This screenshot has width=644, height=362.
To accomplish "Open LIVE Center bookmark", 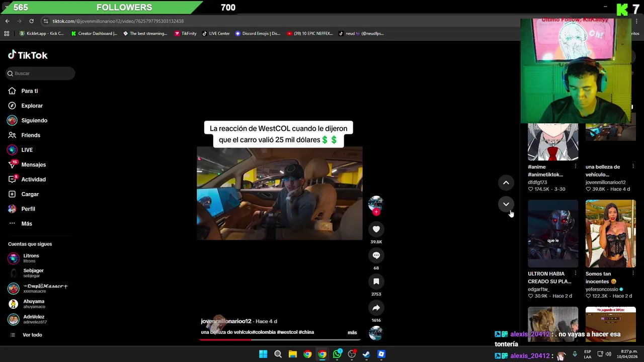I will [216, 34].
